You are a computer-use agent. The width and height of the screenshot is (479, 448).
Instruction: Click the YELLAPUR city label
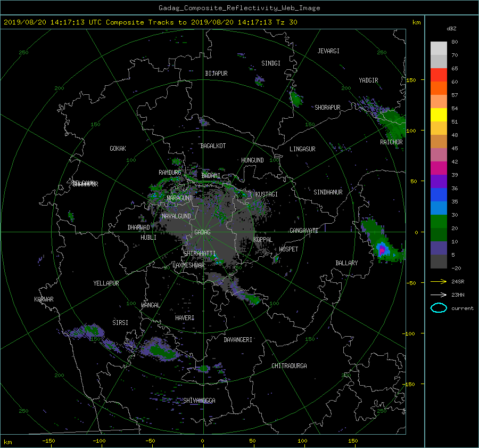(106, 283)
